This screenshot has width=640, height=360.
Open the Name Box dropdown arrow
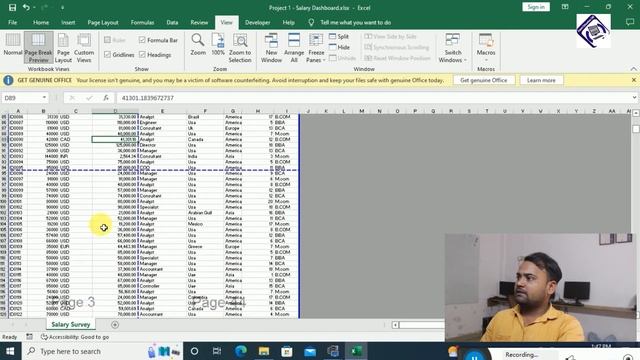tap(44, 98)
